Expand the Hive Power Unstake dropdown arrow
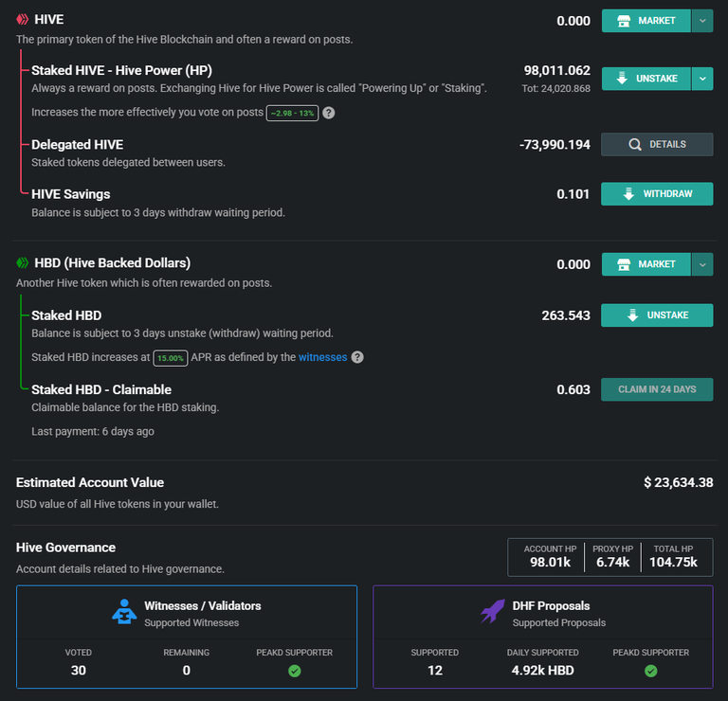 coord(702,79)
